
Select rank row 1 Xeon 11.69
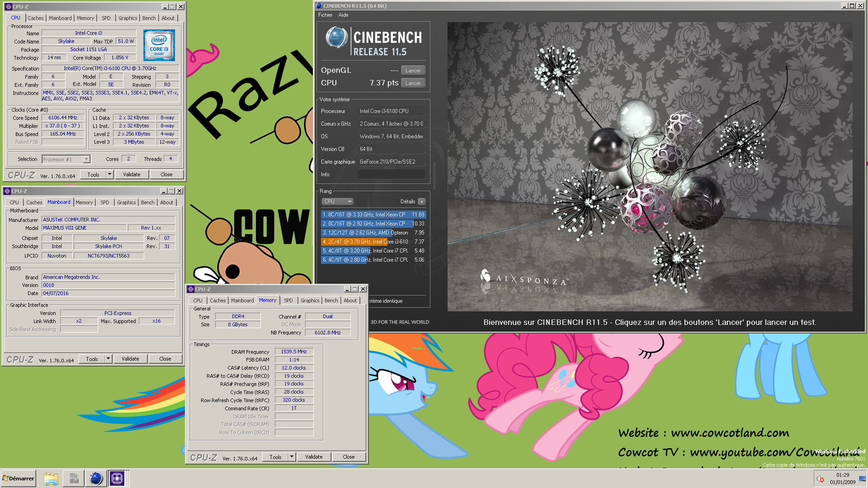373,215
